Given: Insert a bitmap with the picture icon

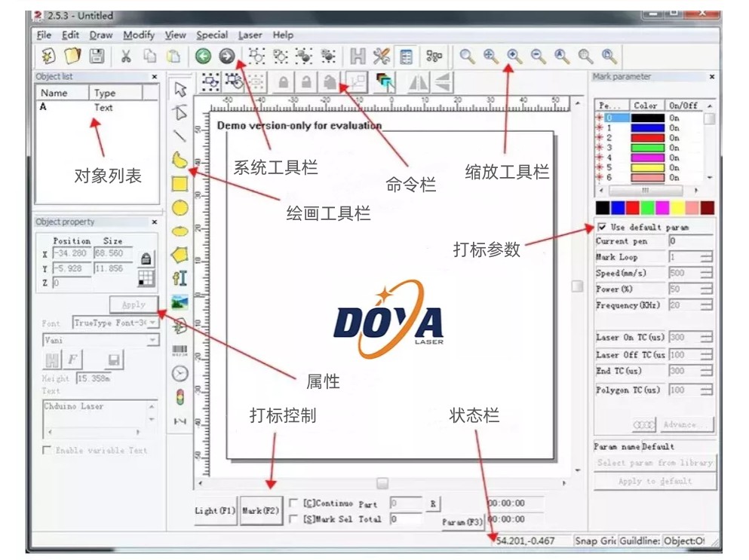Looking at the screenshot, I should [x=180, y=302].
